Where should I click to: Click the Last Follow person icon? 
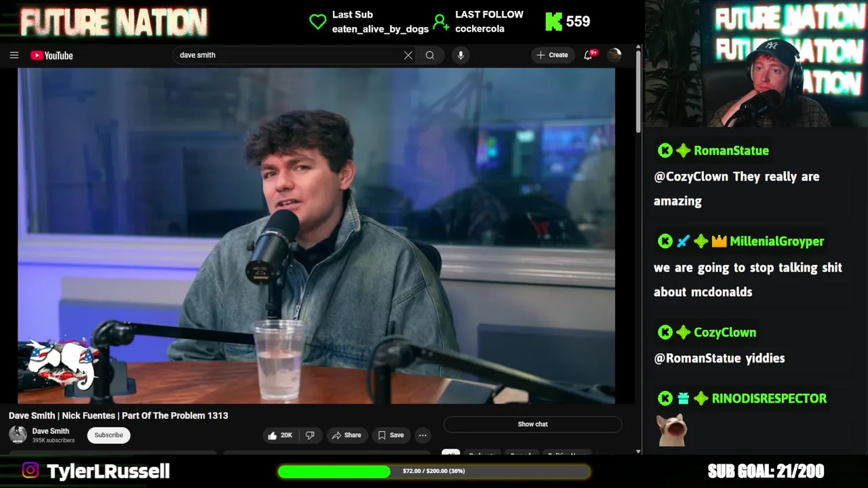click(441, 22)
